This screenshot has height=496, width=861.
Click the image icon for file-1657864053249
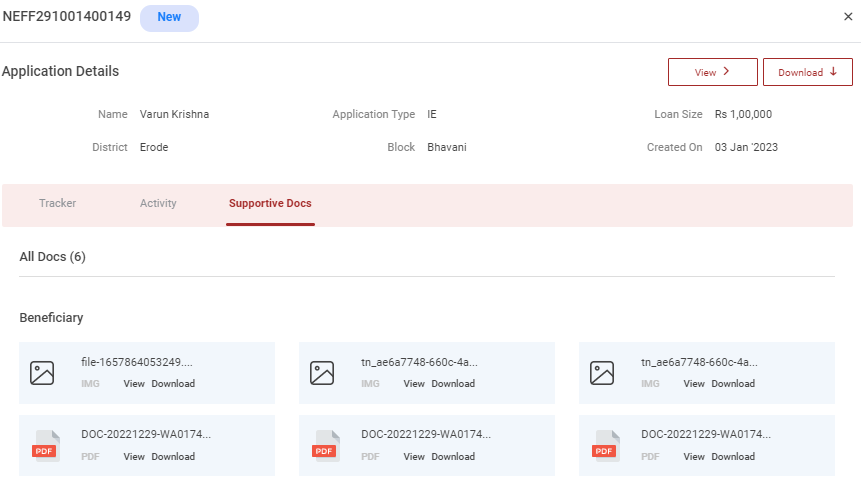[x=42, y=373]
